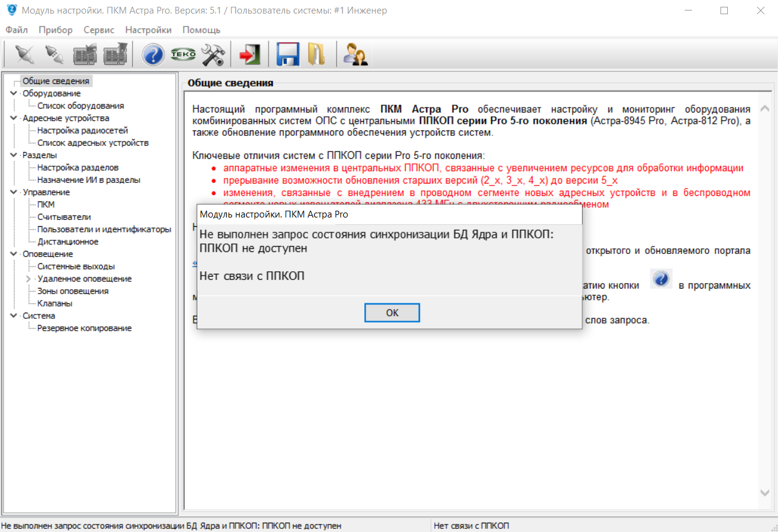Click the TEKO logo toolbar icon
The width and height of the screenshot is (778, 532).
183,54
